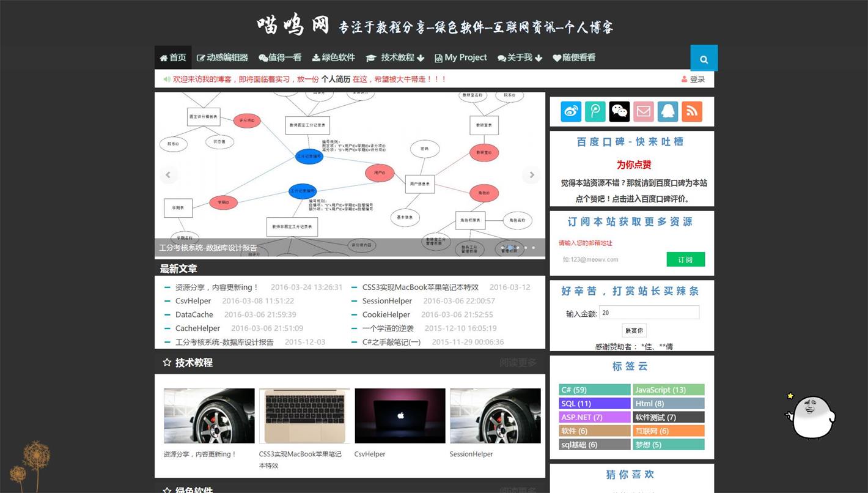The width and height of the screenshot is (868, 493).
Task: Open the CsvHelper article in latest list
Action: (193, 301)
